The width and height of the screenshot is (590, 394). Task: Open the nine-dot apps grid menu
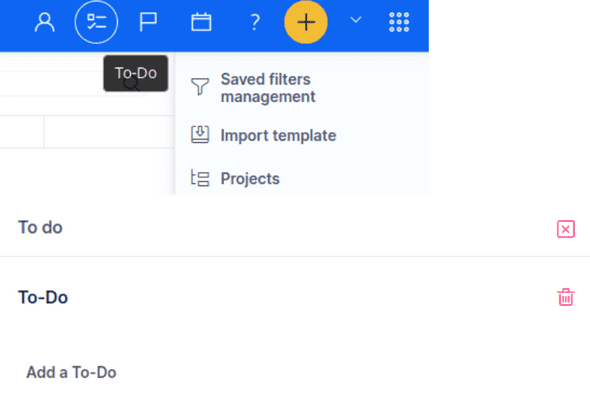pyautogui.click(x=399, y=22)
